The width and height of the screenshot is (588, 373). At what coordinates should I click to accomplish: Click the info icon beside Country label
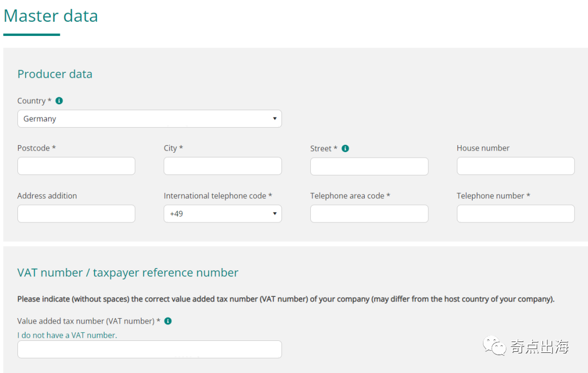(59, 101)
